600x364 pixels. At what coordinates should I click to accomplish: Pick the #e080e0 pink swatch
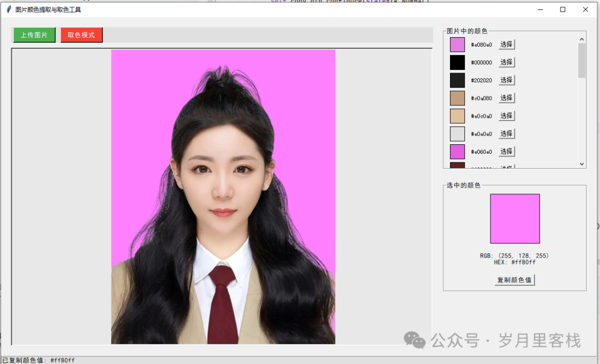[457, 44]
